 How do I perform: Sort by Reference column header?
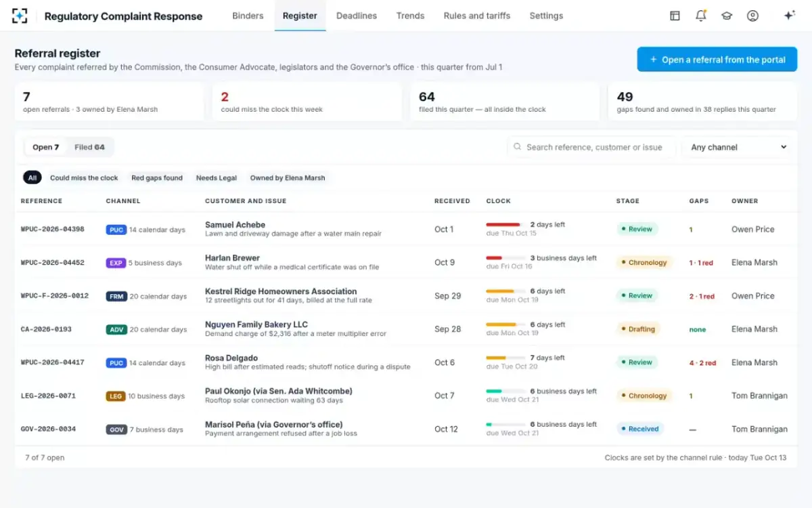[x=41, y=201]
